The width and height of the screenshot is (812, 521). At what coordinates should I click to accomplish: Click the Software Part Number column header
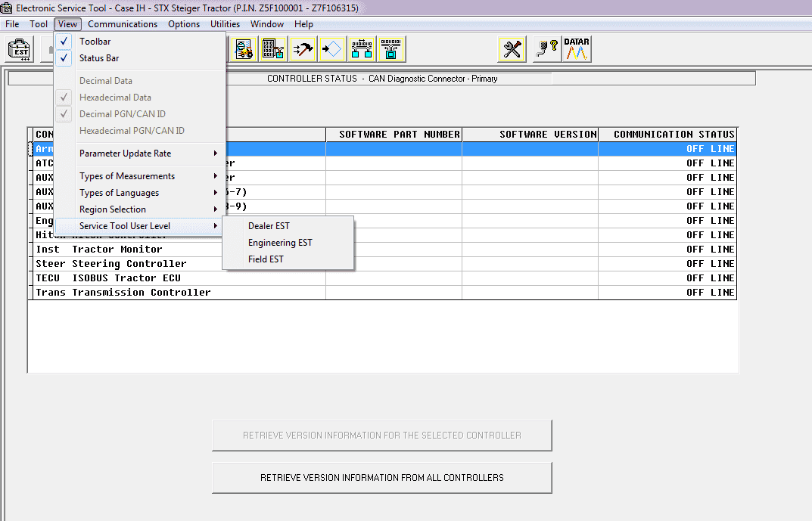tap(394, 135)
